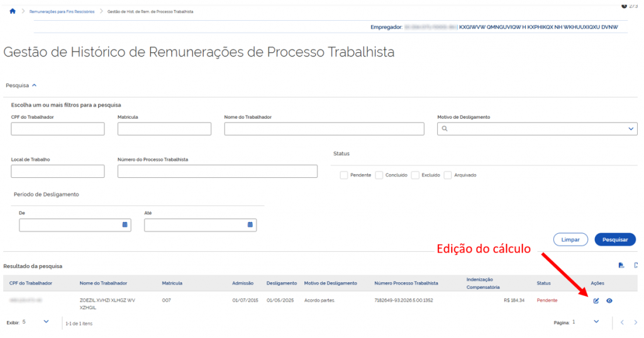Click Número Processo Trabalhista column header
The height and width of the screenshot is (338, 644).
pos(406,283)
